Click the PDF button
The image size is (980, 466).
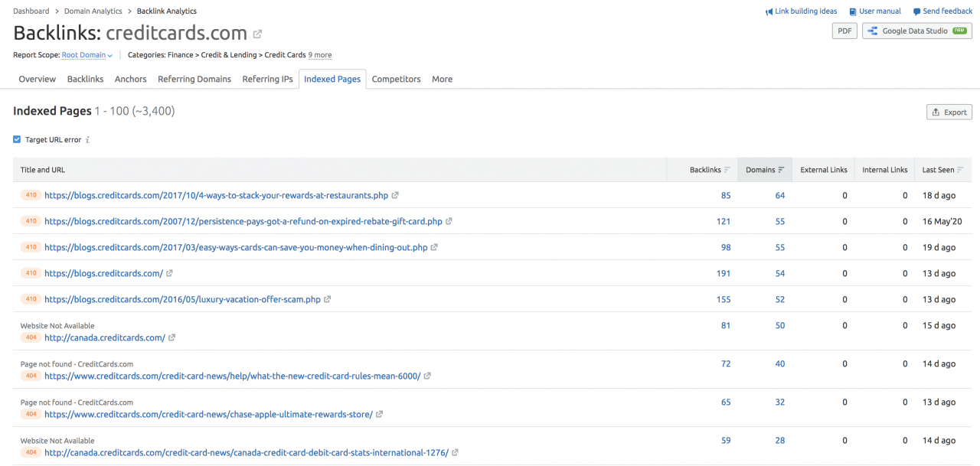click(x=844, y=31)
